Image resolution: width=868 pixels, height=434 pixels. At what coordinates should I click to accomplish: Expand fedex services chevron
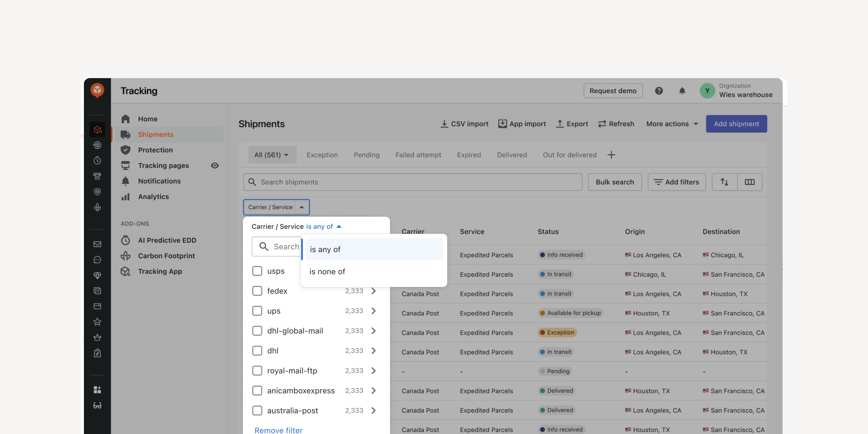click(x=373, y=291)
